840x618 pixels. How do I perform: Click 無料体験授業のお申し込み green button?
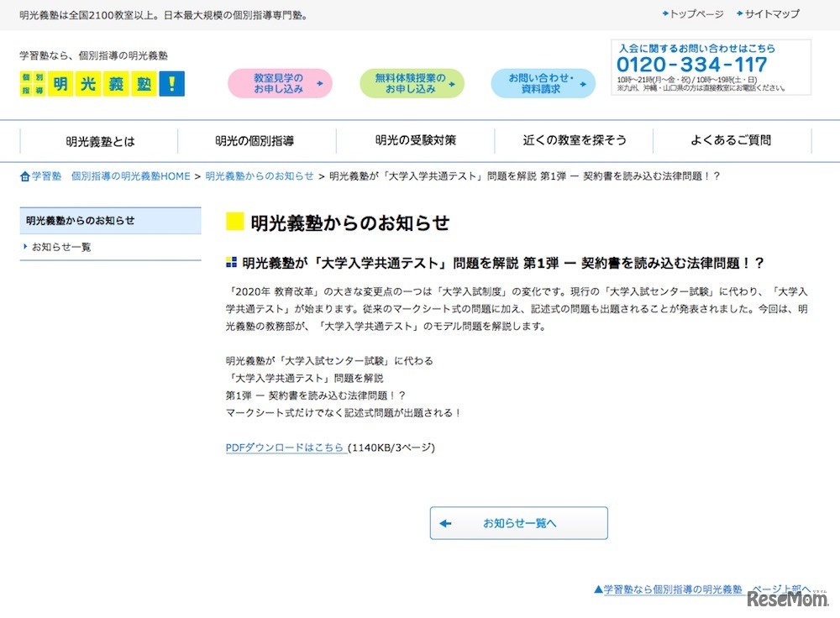[x=412, y=83]
